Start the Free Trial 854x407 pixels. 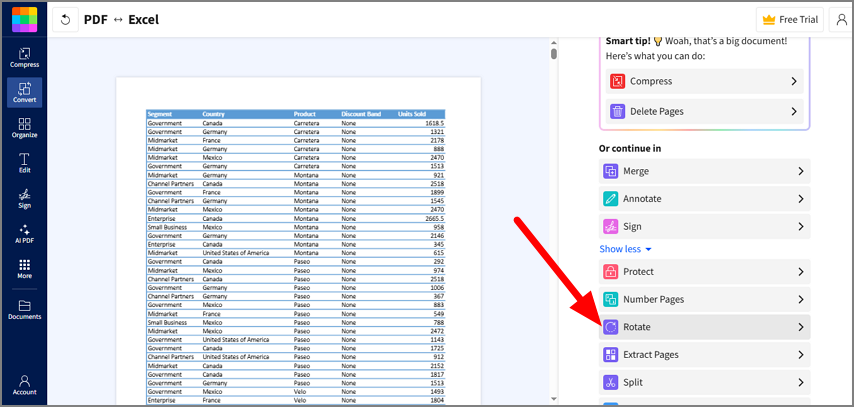point(790,20)
